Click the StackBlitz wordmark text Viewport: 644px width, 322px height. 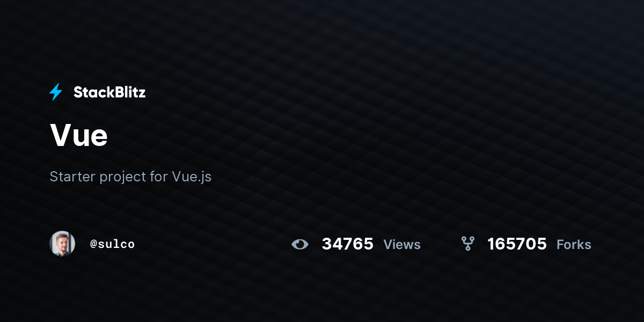click(109, 92)
